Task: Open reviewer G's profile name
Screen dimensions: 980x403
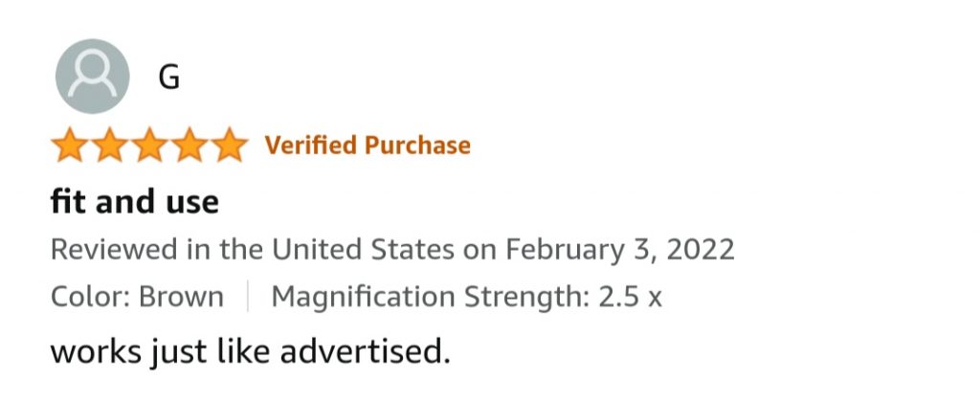Action: (x=169, y=78)
